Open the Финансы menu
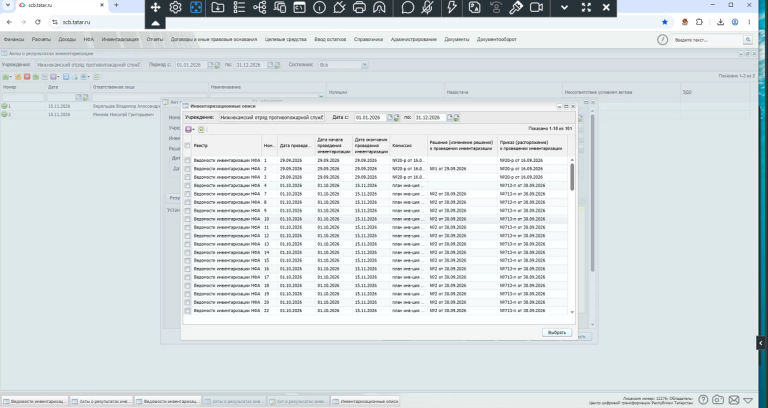This screenshot has width=768, height=408. click(x=14, y=39)
